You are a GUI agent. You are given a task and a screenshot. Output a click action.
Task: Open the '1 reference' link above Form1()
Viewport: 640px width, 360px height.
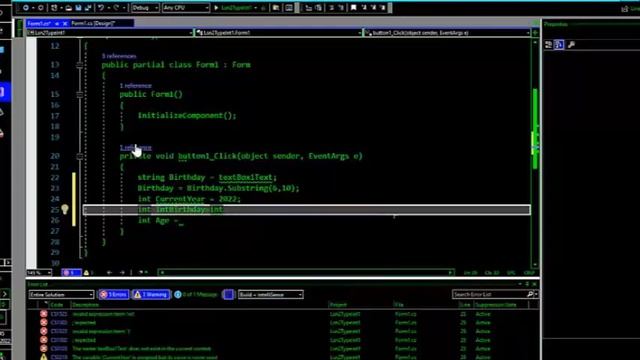[x=136, y=86]
